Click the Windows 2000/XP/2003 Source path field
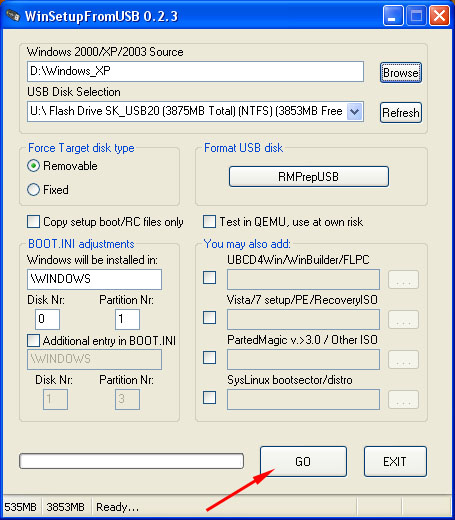 click(x=195, y=71)
